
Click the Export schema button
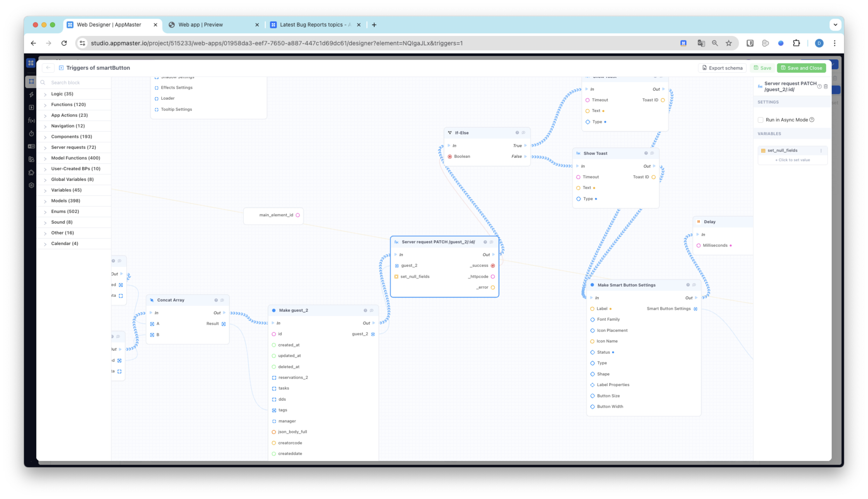coord(722,68)
